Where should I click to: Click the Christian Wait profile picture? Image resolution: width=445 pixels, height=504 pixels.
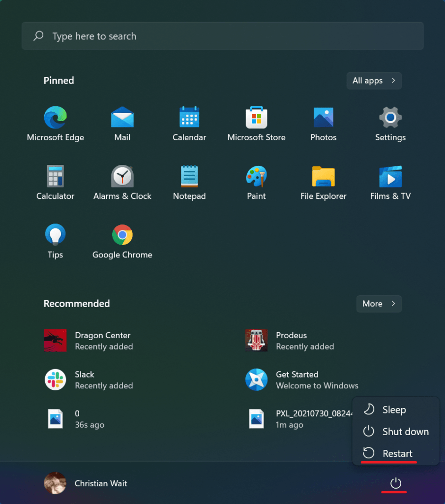coord(55,483)
